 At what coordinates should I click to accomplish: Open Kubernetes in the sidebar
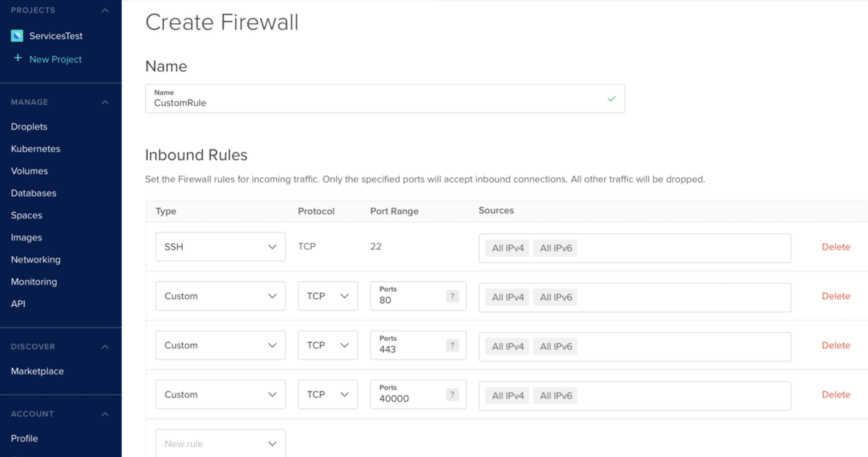tap(35, 149)
